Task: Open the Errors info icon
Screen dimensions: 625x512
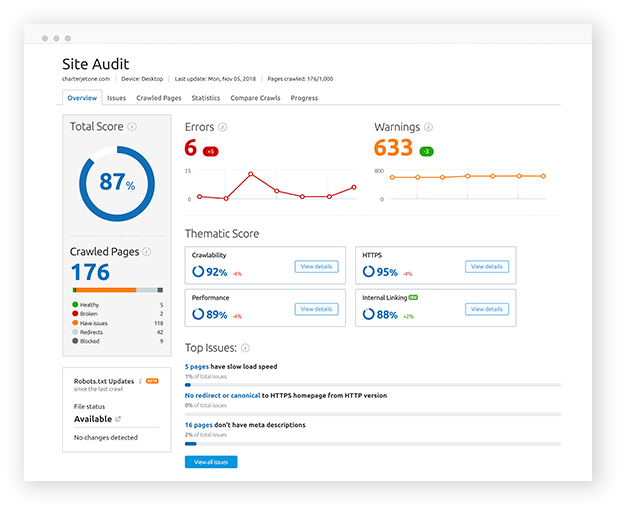Action: pos(223,127)
